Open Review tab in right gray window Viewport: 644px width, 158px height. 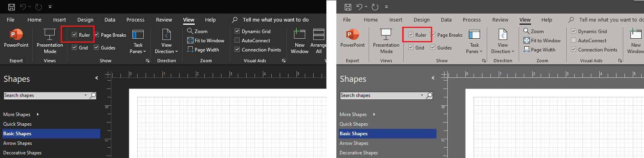[500, 20]
